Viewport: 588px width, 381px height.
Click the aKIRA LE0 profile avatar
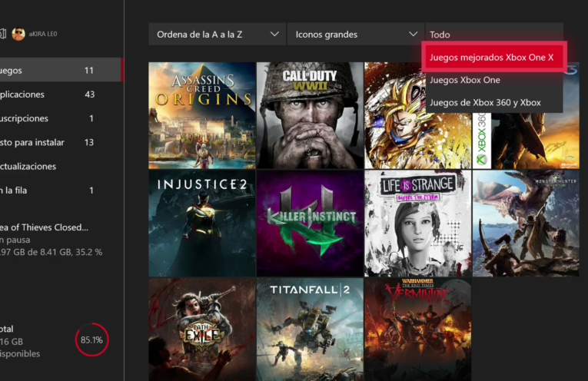click(18, 34)
